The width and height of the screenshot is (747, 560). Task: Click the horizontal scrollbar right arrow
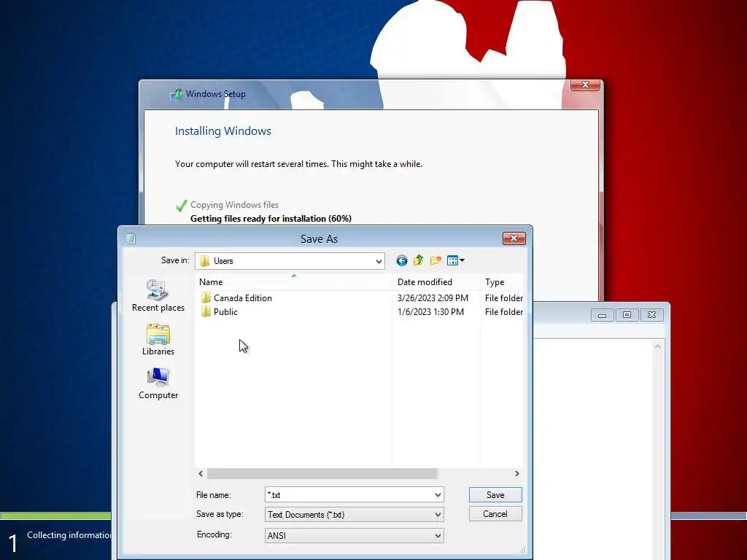point(517,473)
